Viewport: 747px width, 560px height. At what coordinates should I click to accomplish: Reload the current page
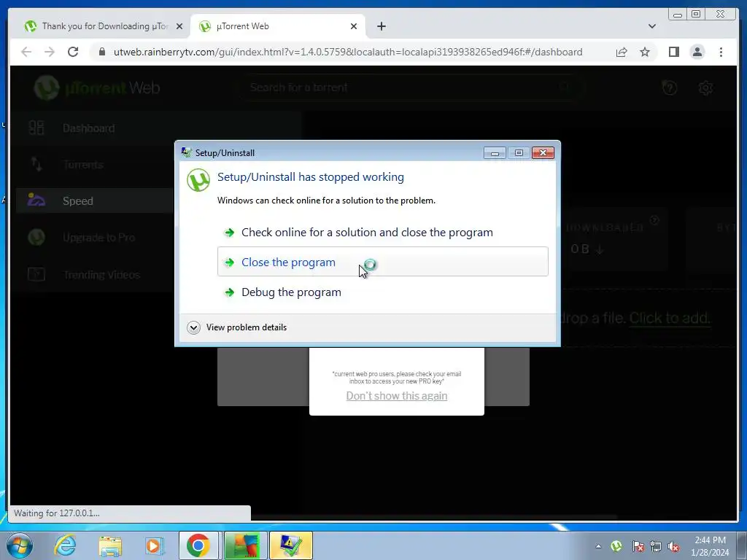pos(73,52)
